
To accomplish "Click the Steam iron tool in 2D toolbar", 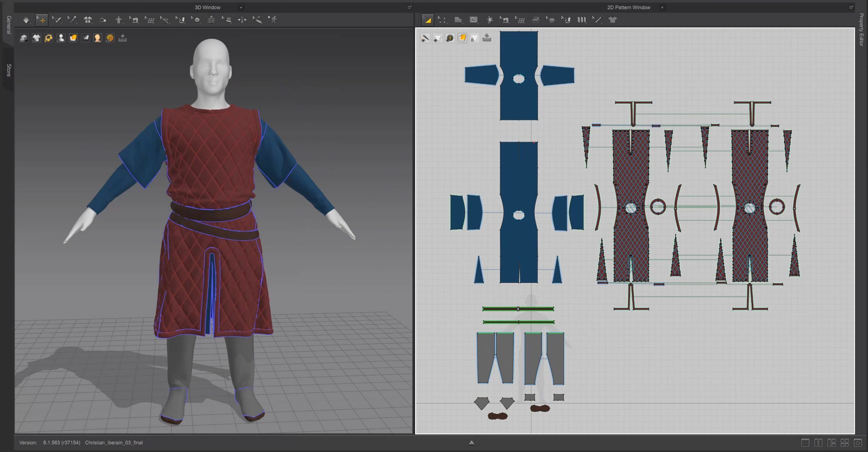I will [x=535, y=20].
